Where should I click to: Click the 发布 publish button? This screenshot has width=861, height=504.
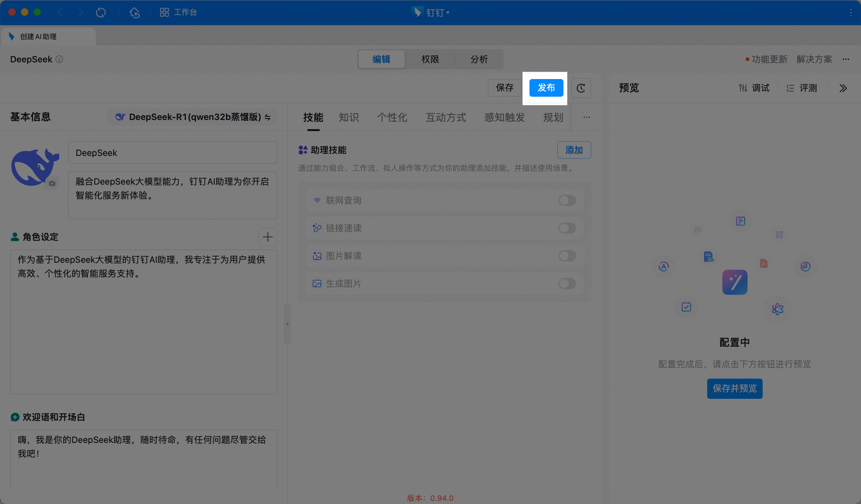point(546,88)
